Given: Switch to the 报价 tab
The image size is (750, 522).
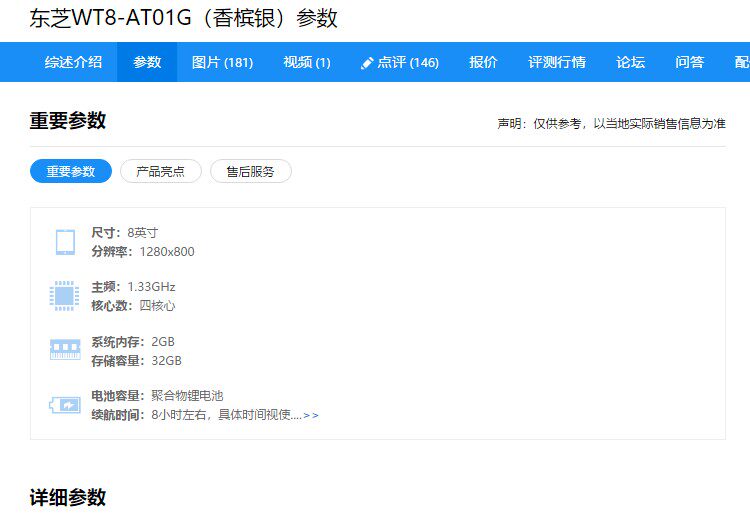Looking at the screenshot, I should click(x=483, y=62).
